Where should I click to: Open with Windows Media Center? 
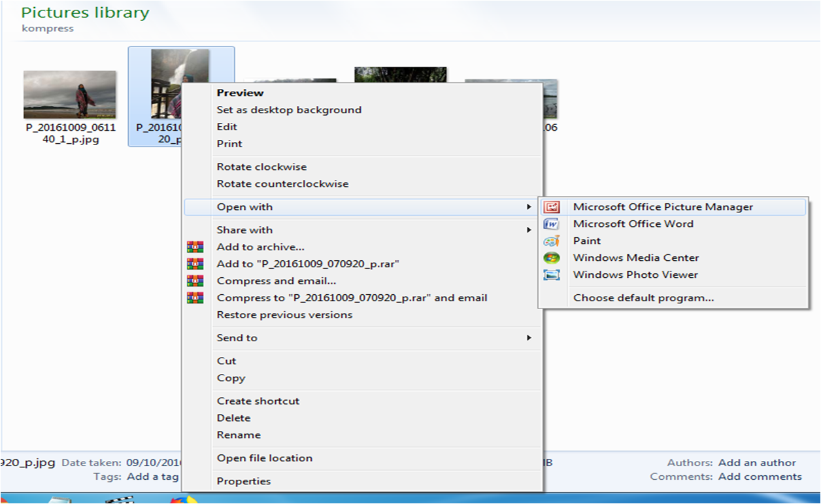pos(673,258)
